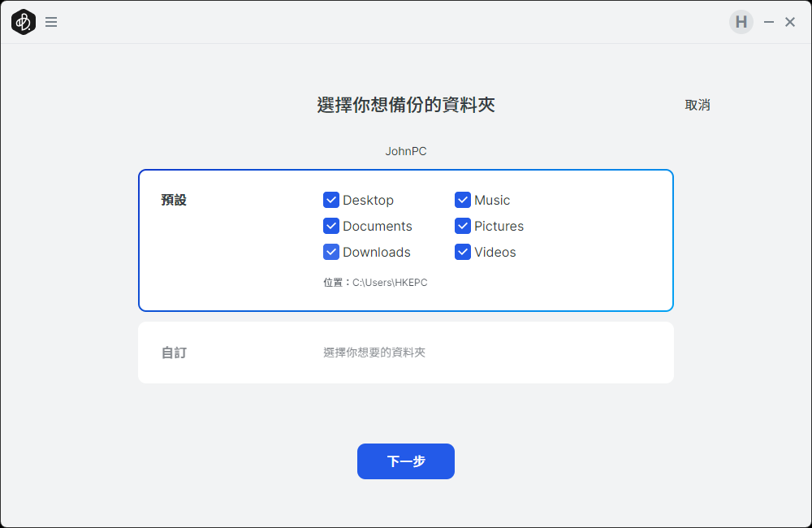812x528 pixels.
Task: Open the H user account avatar
Action: point(741,23)
